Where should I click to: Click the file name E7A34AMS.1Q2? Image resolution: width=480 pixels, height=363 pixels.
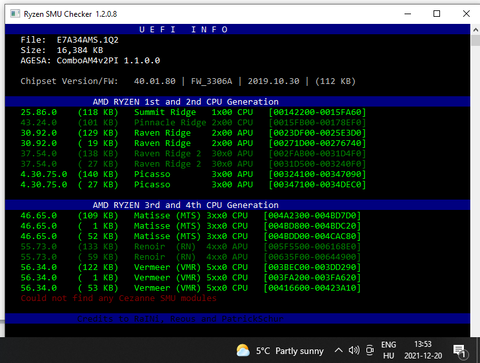87,40
